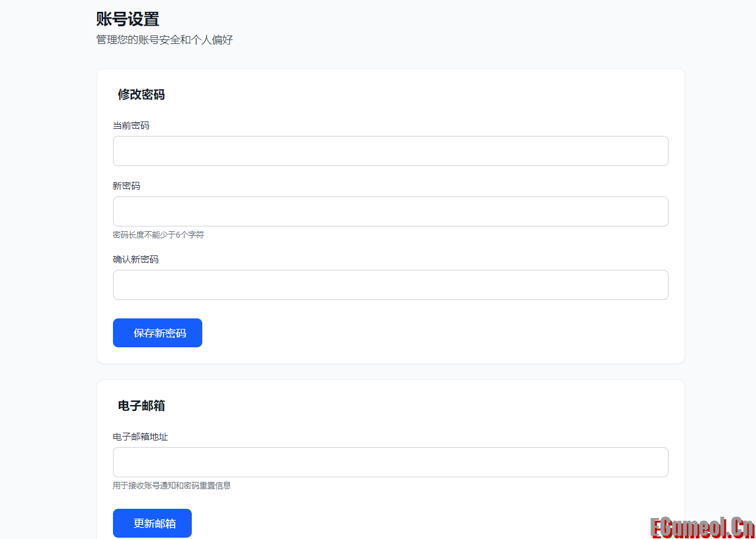Click the 修改密码 section title
756x539 pixels.
(141, 95)
